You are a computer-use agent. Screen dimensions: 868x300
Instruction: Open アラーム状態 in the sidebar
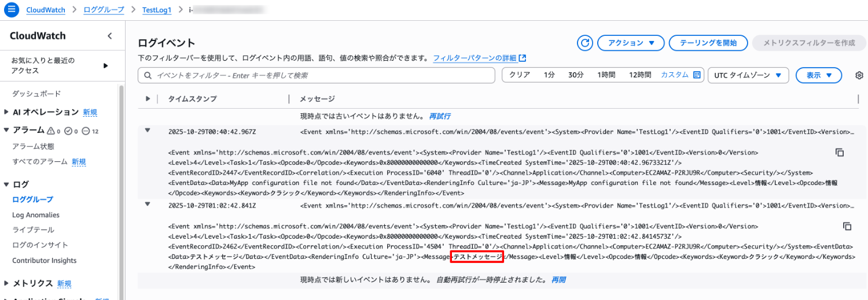tap(33, 146)
